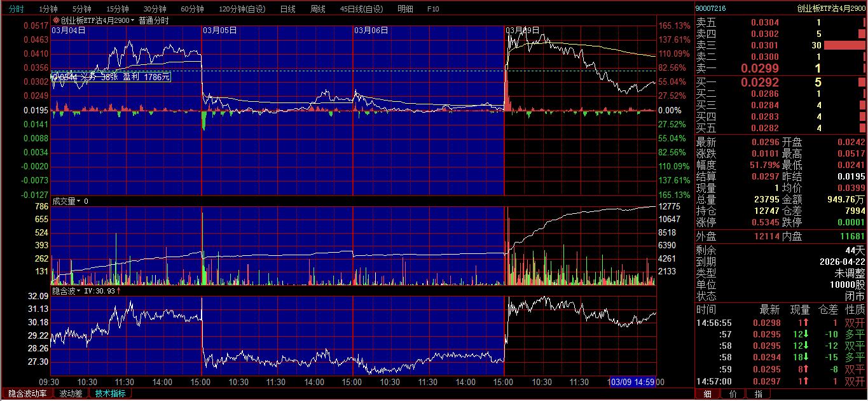Click the 32.09 implied volatility axis label
The image size is (868, 401).
click(38, 296)
